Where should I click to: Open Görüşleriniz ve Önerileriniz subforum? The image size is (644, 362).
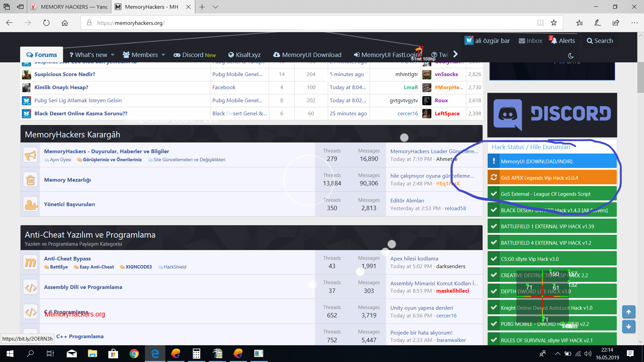(x=112, y=160)
